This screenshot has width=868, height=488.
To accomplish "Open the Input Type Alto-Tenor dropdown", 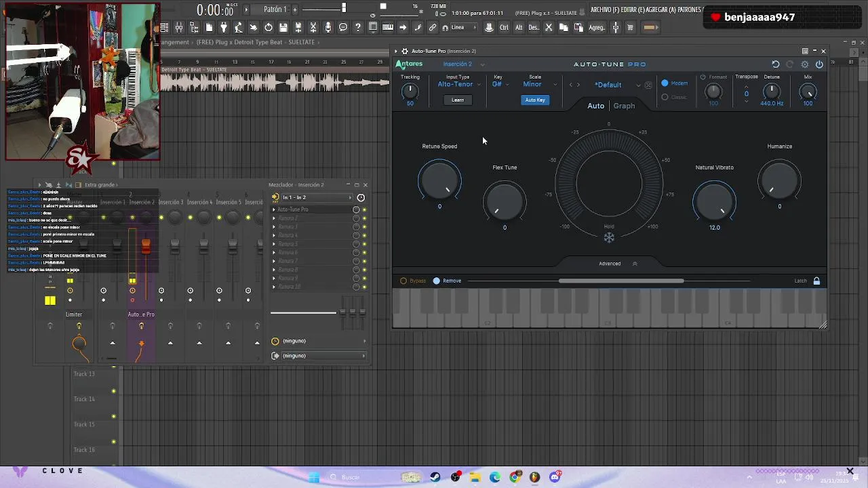I will coord(459,84).
